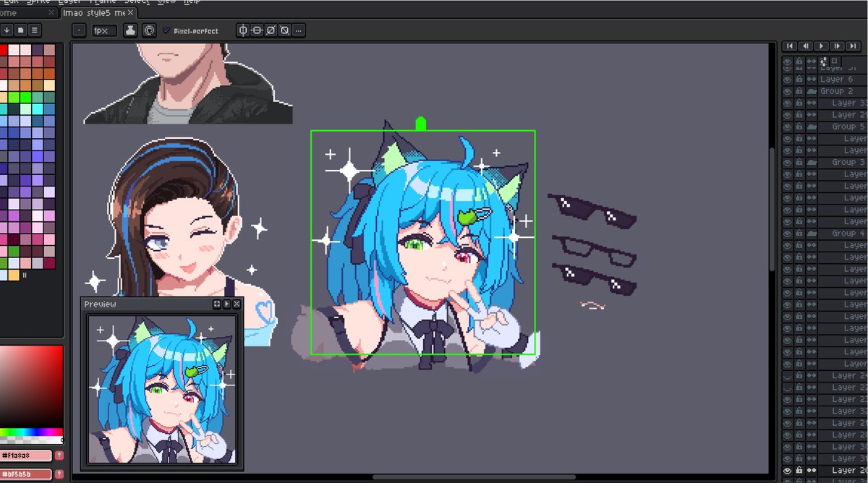
Task: Open the brush type selector button
Action: (79, 30)
